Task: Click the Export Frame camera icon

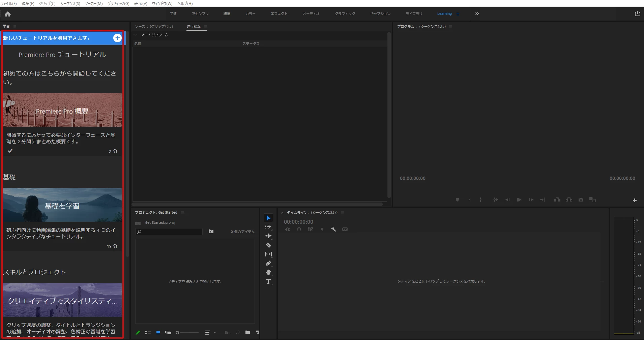Action: pos(581,200)
